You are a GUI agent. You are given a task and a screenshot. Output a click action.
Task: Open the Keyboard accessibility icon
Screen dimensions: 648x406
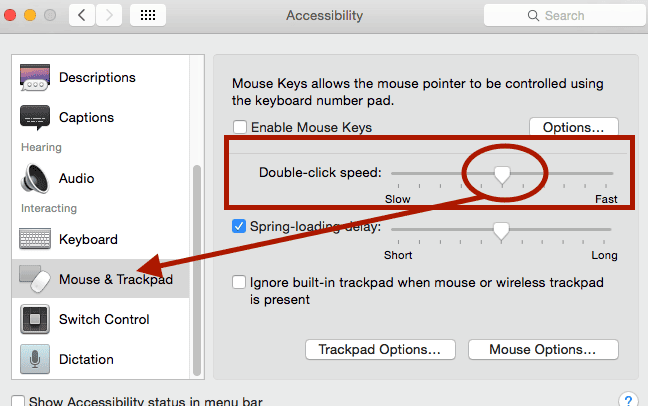click(35, 239)
